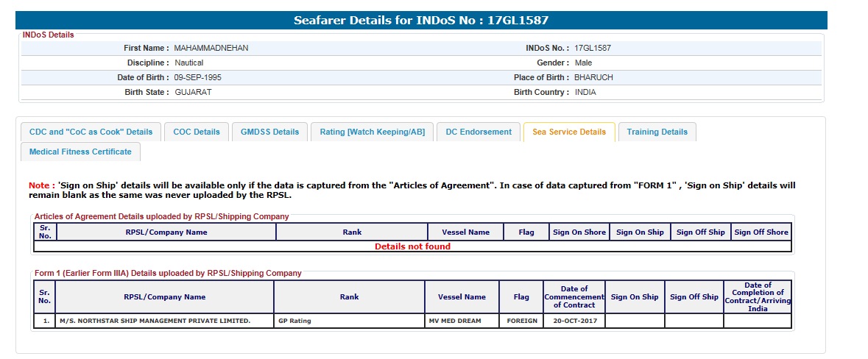
Task: Open the CDC and "CoC as Cook" Details tab
Action: [91, 132]
